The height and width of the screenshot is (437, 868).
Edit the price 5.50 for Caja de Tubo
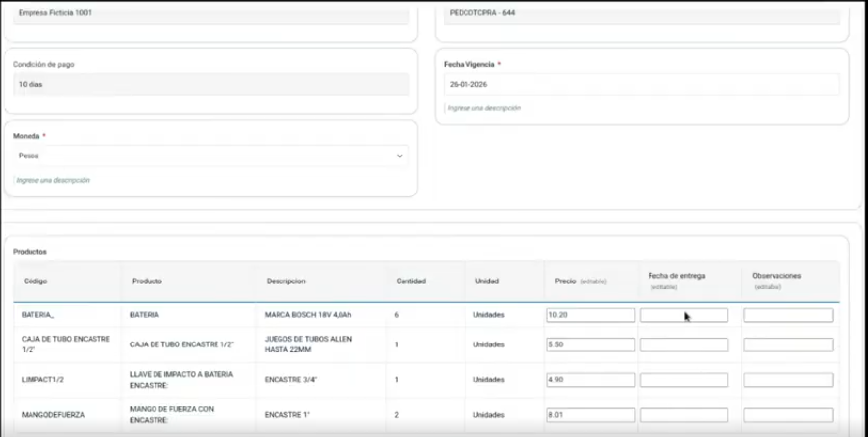click(590, 345)
